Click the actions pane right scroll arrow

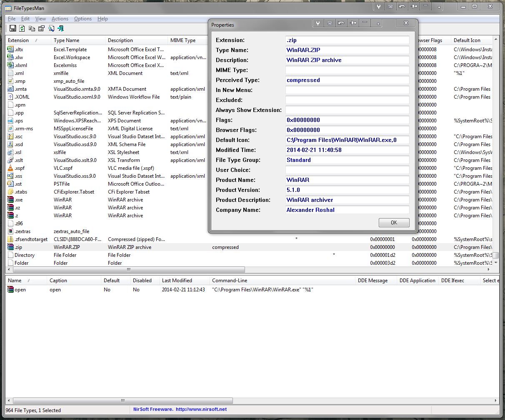tap(496, 401)
